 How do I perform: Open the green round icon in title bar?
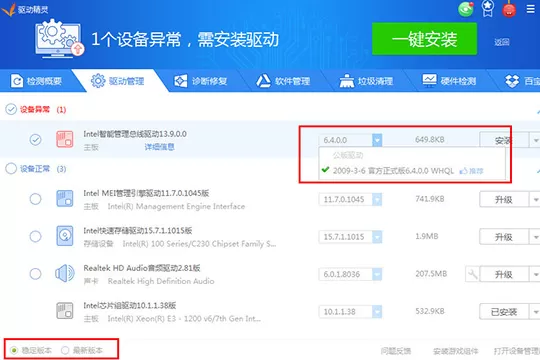[466, 9]
